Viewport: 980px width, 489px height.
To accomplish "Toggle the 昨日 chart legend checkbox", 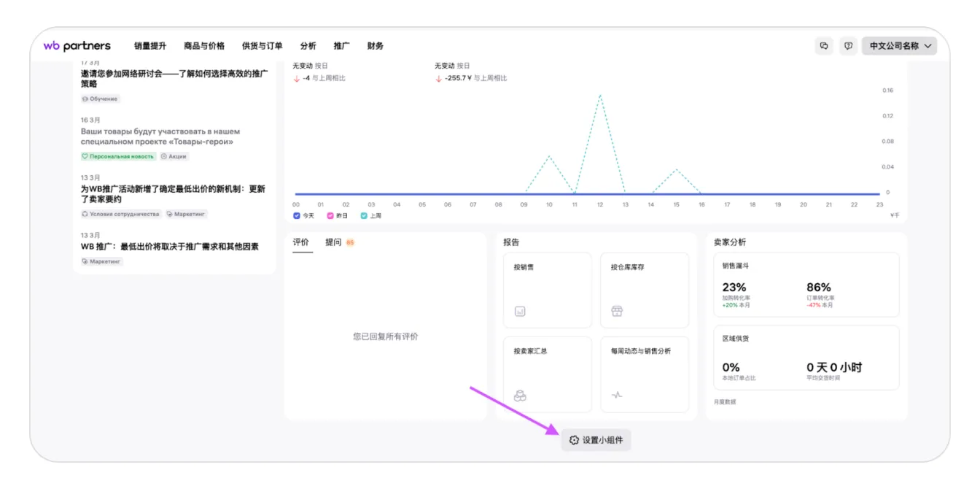I will tap(330, 216).
